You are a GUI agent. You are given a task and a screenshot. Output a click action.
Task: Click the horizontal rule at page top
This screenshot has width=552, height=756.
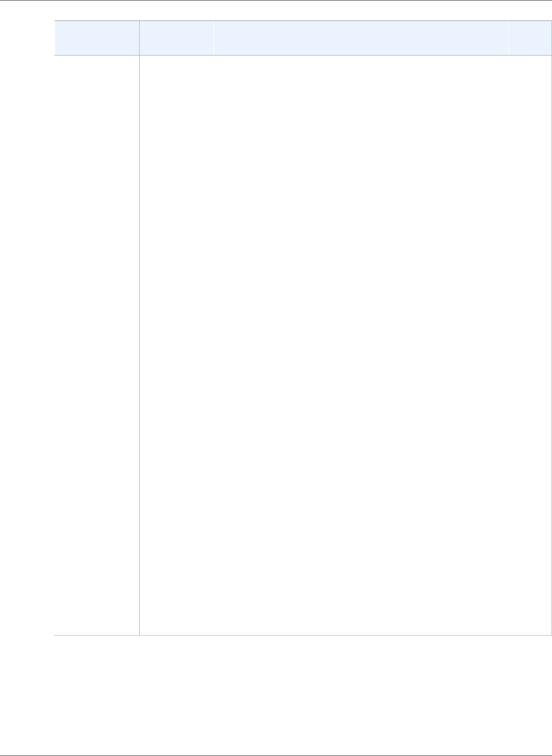point(276,1)
